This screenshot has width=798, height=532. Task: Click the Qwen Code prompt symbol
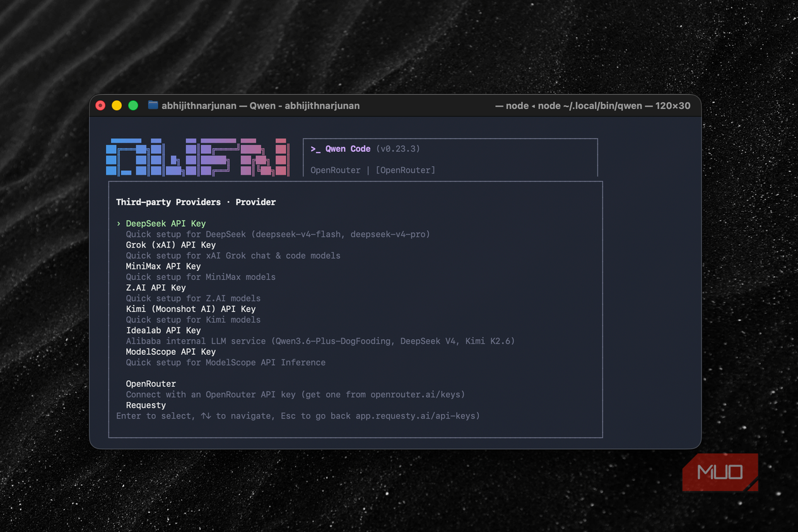coord(315,149)
